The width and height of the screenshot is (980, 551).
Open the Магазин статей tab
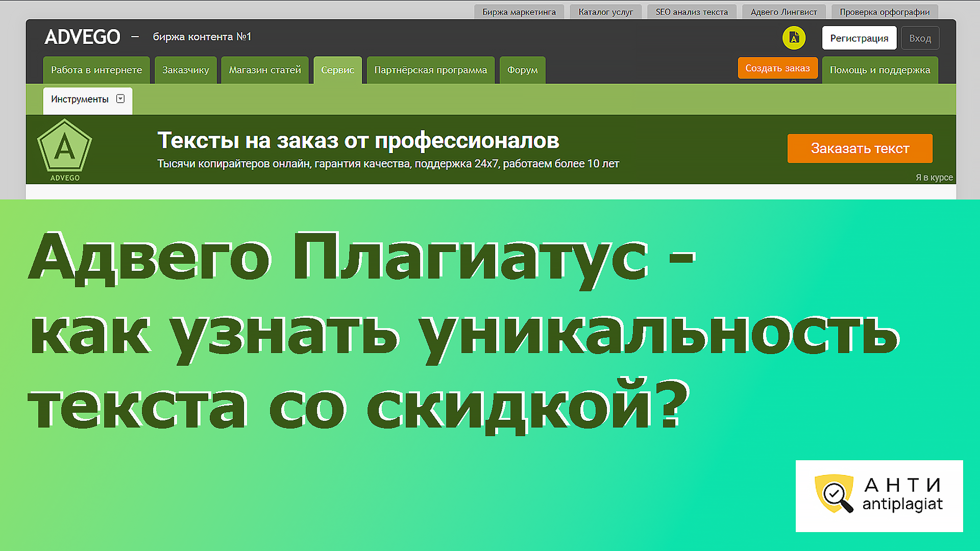pos(265,70)
